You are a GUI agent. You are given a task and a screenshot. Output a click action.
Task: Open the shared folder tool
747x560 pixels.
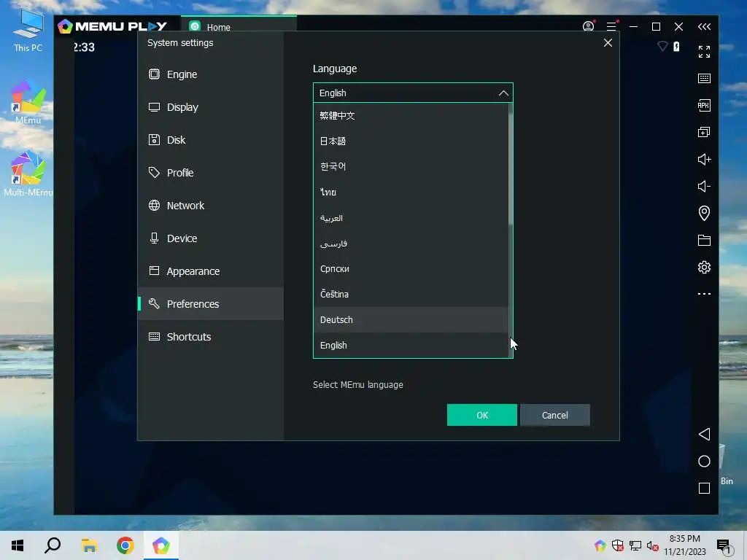[704, 240]
